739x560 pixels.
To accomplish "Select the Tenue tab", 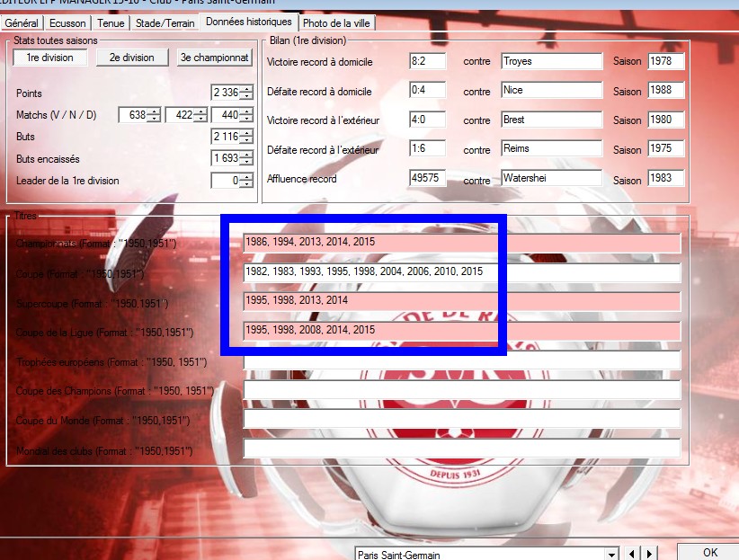I will pyautogui.click(x=111, y=23).
